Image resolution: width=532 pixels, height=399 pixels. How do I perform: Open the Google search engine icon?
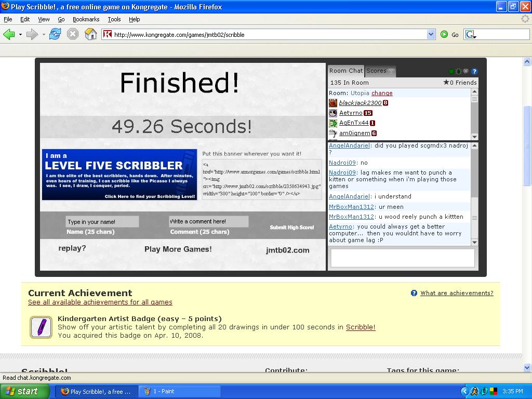click(471, 34)
